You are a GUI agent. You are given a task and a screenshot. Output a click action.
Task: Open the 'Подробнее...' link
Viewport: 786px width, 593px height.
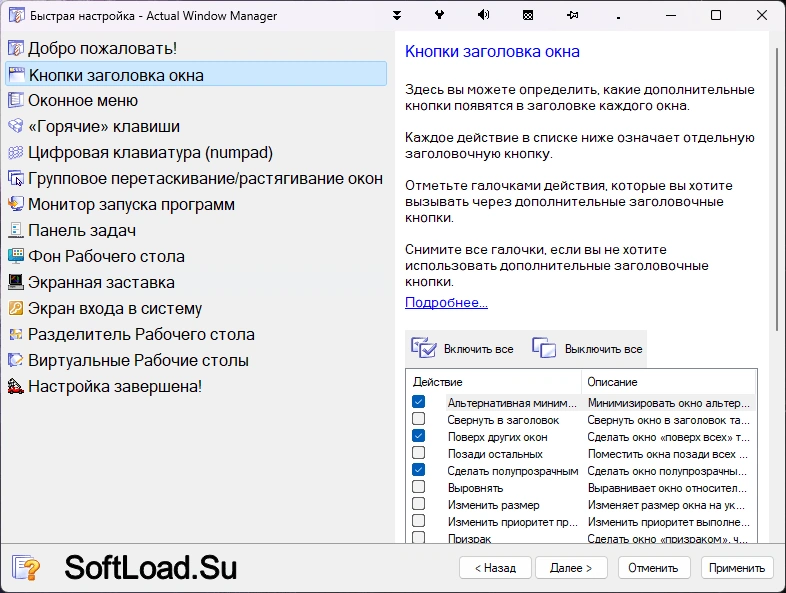(x=446, y=303)
